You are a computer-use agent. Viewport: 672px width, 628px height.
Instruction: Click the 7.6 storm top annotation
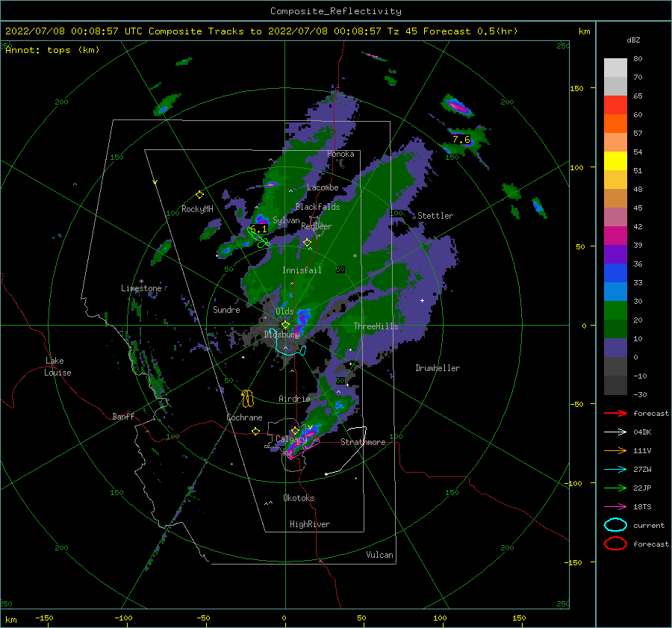pyautogui.click(x=461, y=140)
